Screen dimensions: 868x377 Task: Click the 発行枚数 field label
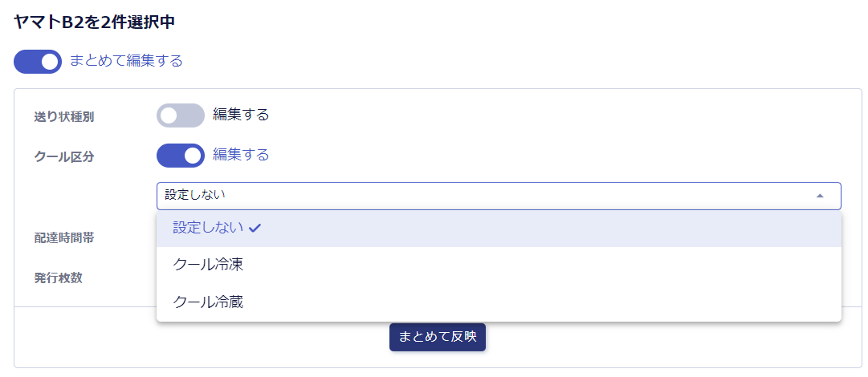pyautogui.click(x=58, y=278)
